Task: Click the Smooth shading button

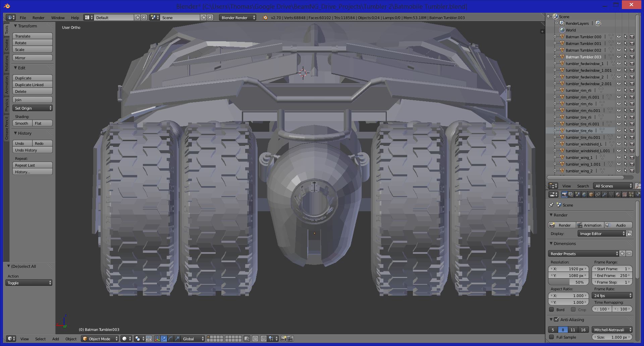Action: click(x=22, y=123)
